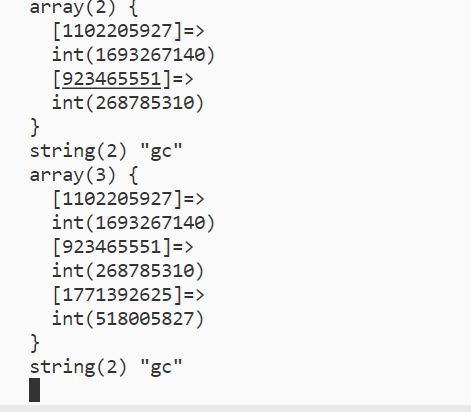Click int(268785310) within the array(2) block
The width and height of the screenshot is (471, 412).
coord(128,103)
